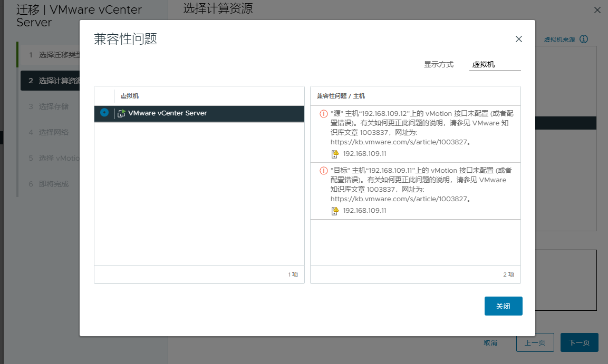This screenshot has width=608, height=364.
Task: Click the 虚拟机 column header
Action: (x=130, y=96)
